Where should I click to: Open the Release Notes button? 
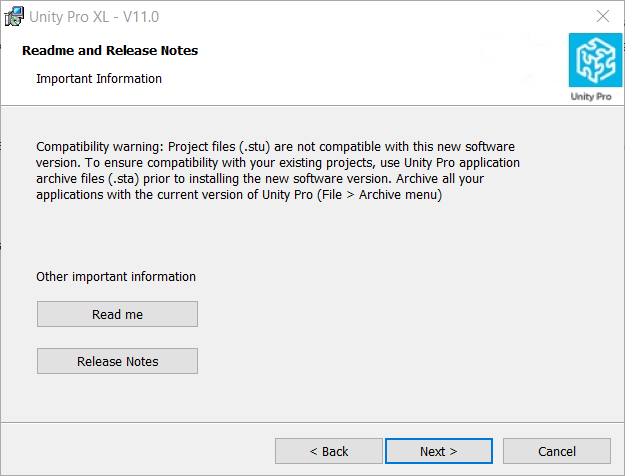point(117,361)
